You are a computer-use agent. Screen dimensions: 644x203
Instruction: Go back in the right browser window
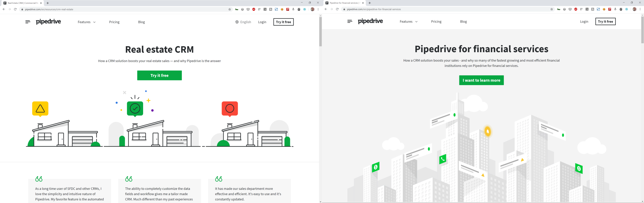(326, 9)
